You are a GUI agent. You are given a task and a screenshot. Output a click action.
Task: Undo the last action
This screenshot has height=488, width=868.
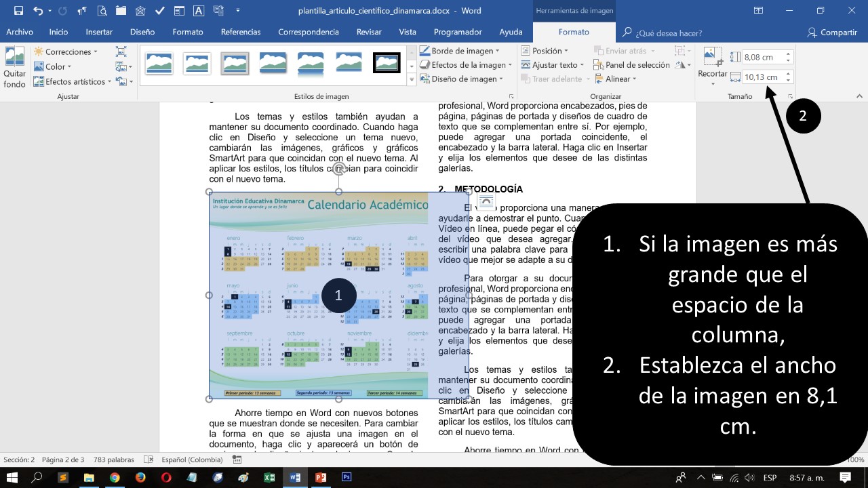point(37,11)
